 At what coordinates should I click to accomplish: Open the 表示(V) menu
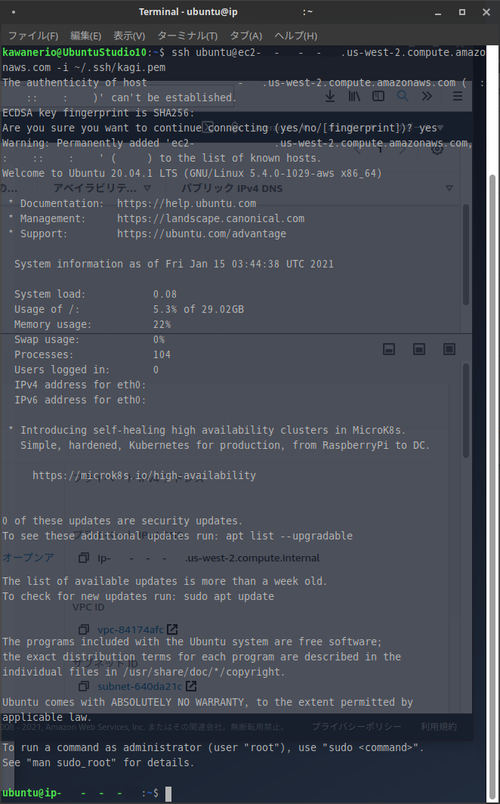point(129,36)
